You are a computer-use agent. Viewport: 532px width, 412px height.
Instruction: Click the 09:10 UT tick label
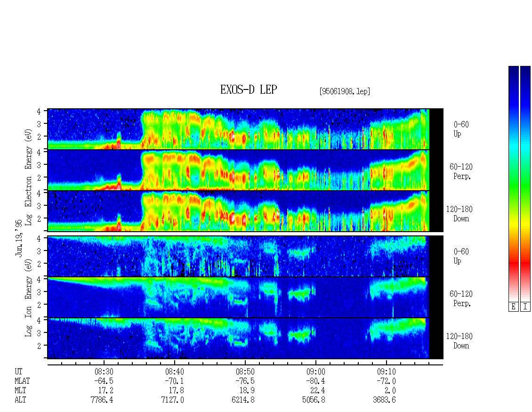(x=386, y=372)
